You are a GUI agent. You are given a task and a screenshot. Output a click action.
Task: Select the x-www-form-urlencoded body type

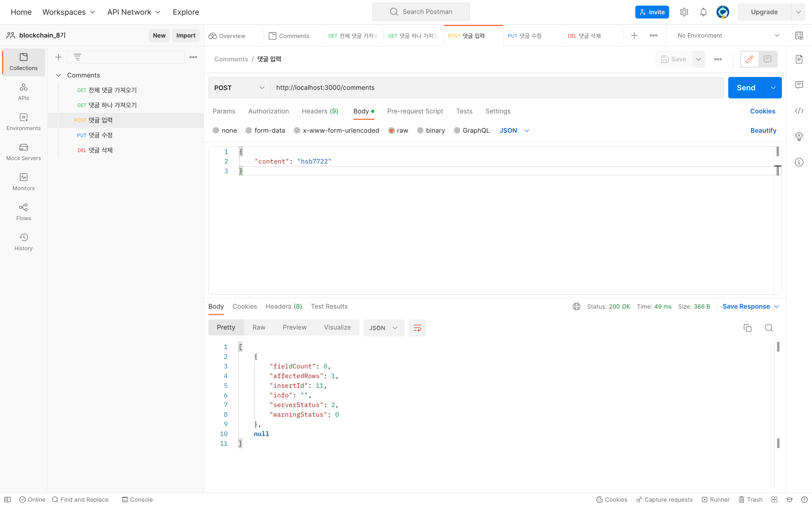[x=297, y=131]
